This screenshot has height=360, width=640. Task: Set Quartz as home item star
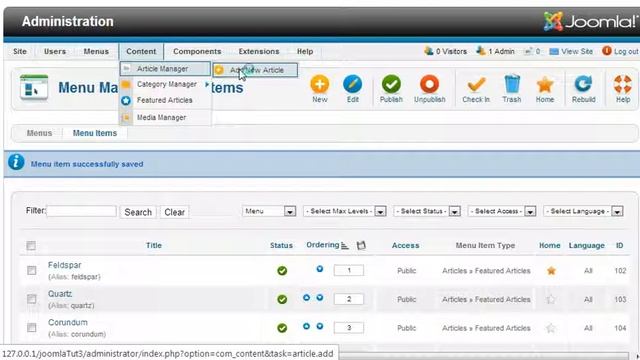click(551, 299)
